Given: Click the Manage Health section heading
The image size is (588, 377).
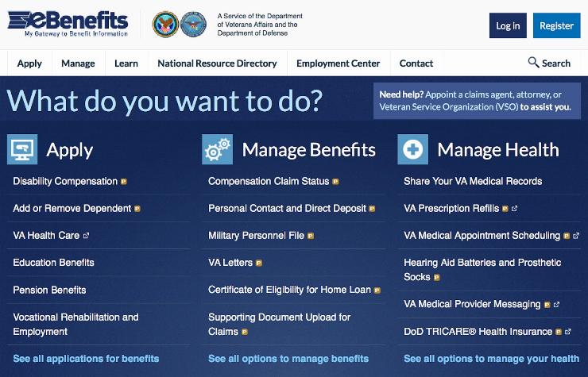Looking at the screenshot, I should tap(498, 150).
